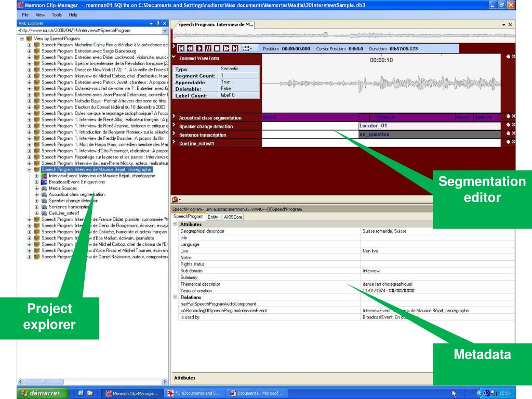The height and width of the screenshot is (399, 532).
Task: Remove the Sentence transcription track
Action: pos(513,133)
